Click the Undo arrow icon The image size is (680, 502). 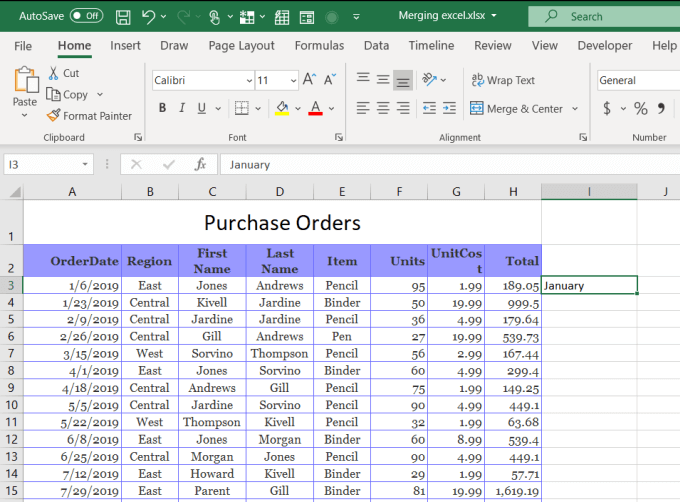(x=149, y=16)
